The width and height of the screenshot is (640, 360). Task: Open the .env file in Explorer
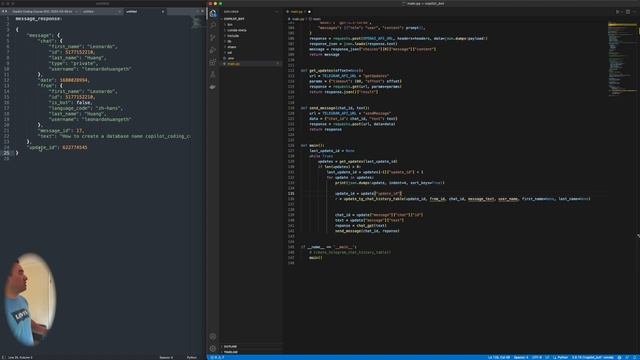(231, 58)
